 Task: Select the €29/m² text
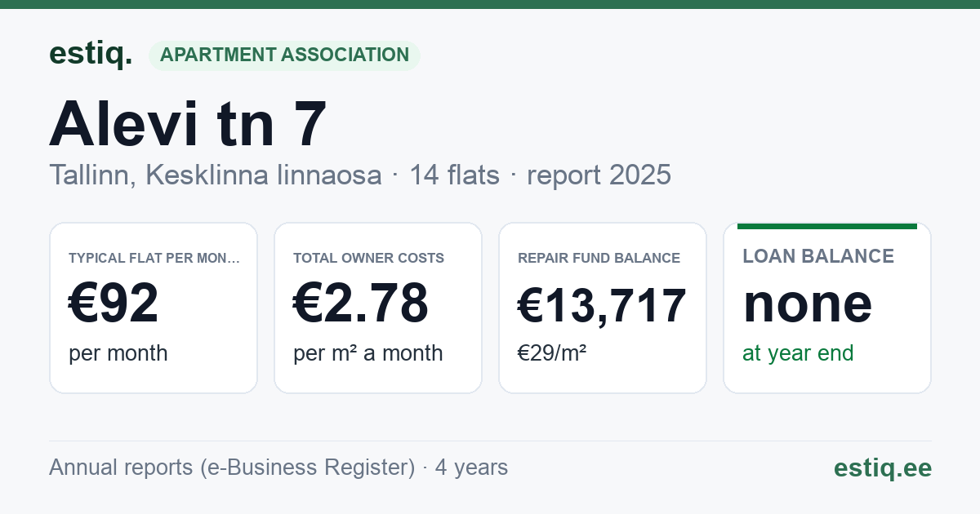pos(552,353)
